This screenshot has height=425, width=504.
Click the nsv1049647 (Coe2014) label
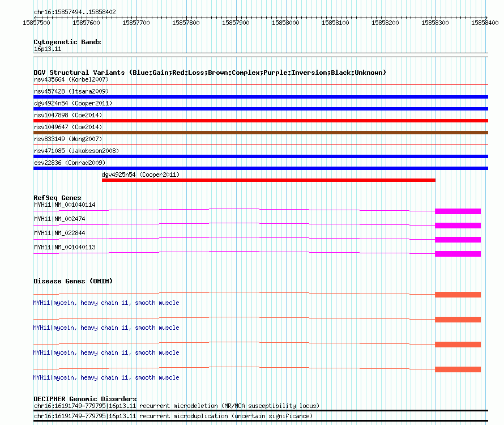pyautogui.click(x=68, y=127)
